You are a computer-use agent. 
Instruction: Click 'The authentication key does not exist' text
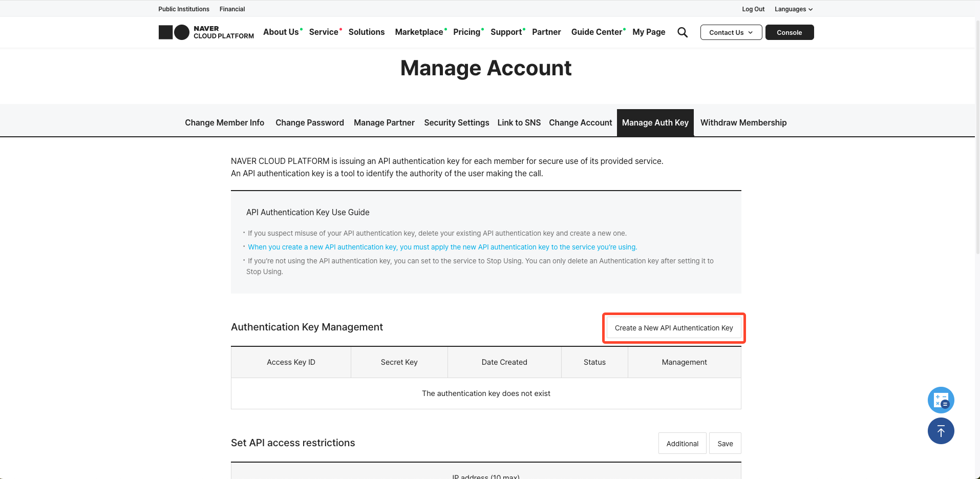[486, 393]
